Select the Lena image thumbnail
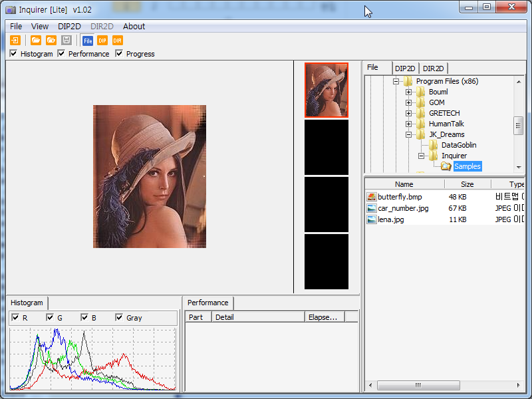The width and height of the screenshot is (532, 399). [x=326, y=90]
